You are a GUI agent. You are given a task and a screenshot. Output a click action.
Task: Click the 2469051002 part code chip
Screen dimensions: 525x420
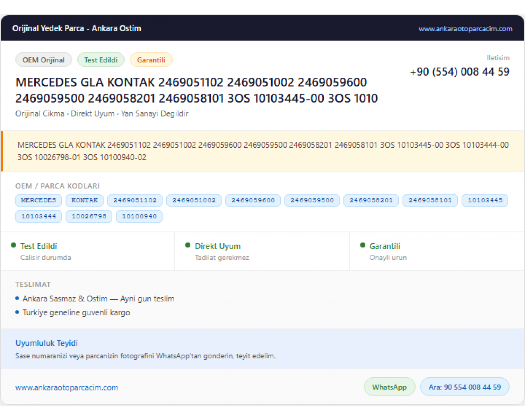tap(194, 200)
